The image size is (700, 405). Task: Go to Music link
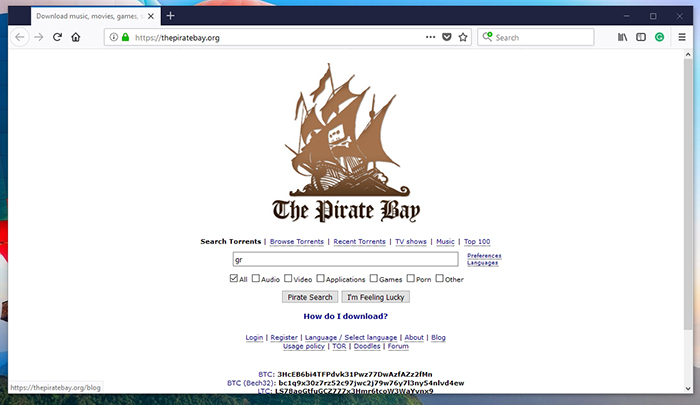coord(445,242)
